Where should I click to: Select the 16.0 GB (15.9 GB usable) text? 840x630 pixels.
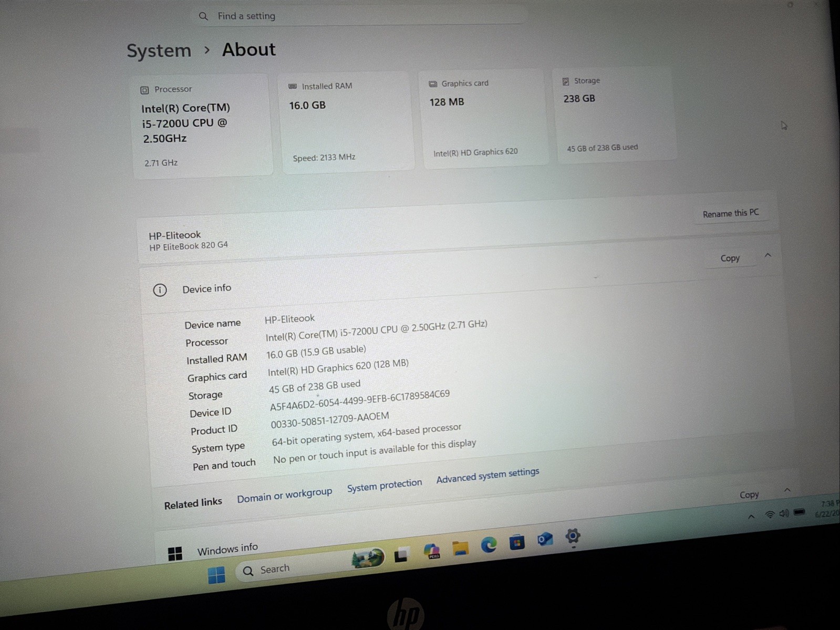316,352
